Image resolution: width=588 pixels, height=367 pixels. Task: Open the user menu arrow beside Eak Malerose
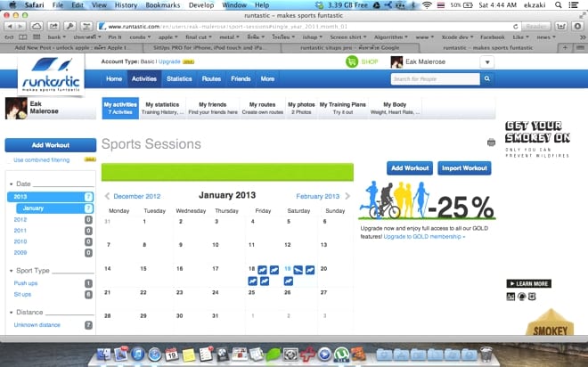487,62
